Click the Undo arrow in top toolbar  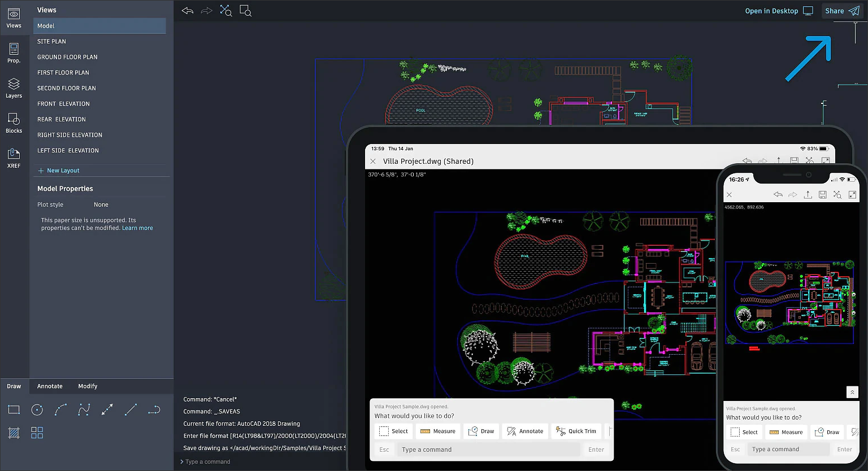tap(188, 11)
